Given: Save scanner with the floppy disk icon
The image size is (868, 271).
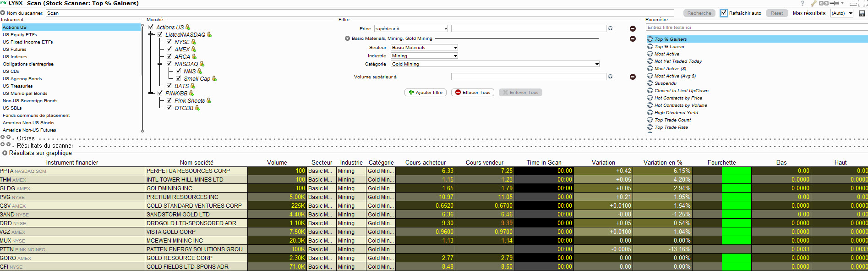Looking at the screenshot, I should pos(862,13).
